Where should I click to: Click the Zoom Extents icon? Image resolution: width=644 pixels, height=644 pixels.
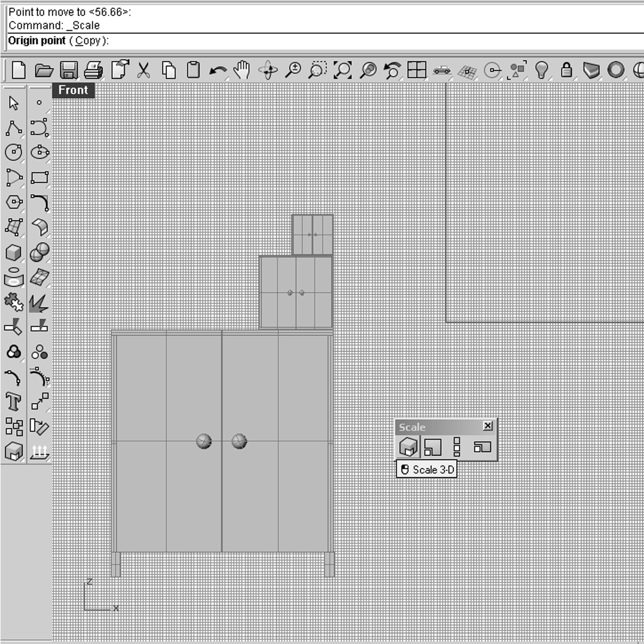pyautogui.click(x=342, y=70)
